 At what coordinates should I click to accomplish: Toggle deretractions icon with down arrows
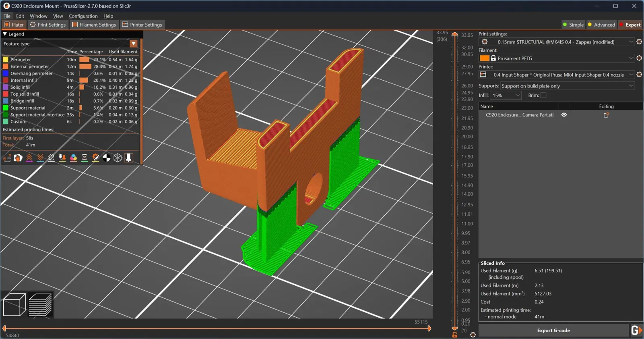point(40,158)
